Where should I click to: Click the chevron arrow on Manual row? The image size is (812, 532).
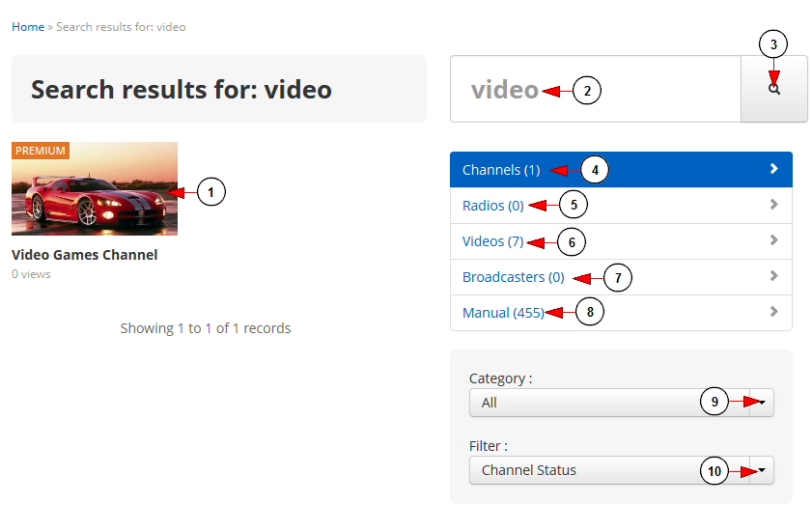773,312
